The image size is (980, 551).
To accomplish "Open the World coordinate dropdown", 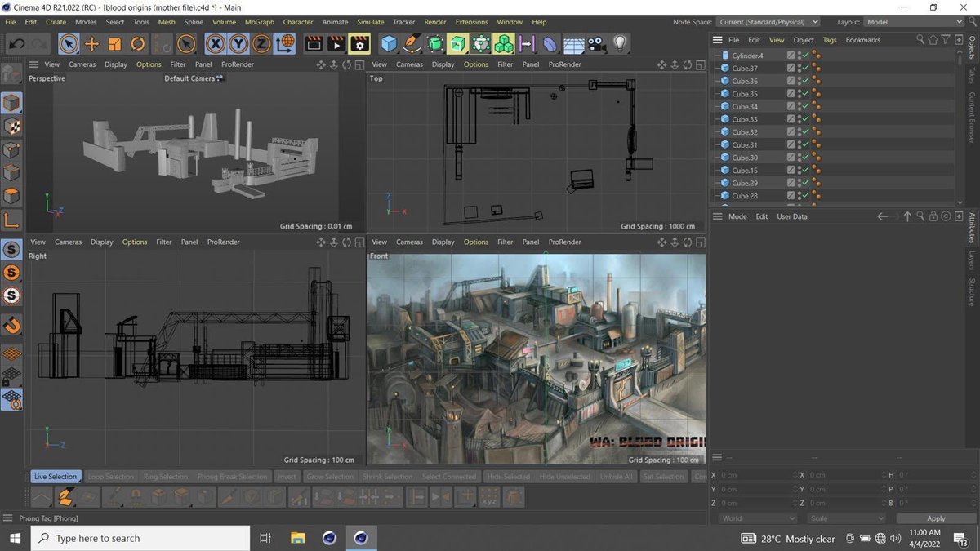I will pos(757,518).
